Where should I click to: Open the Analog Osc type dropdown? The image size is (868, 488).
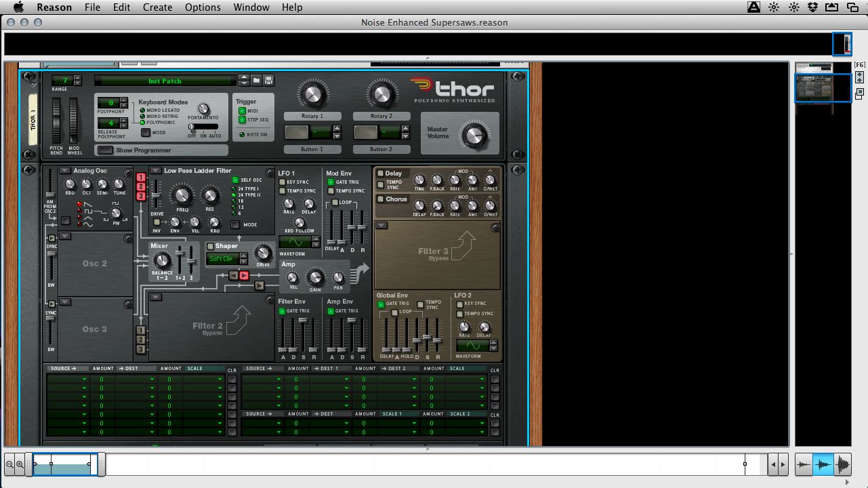point(65,171)
